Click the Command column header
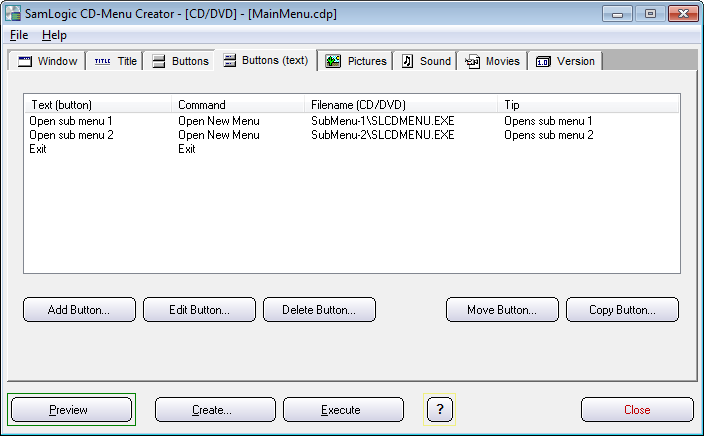The width and height of the screenshot is (704, 436). pos(238,105)
